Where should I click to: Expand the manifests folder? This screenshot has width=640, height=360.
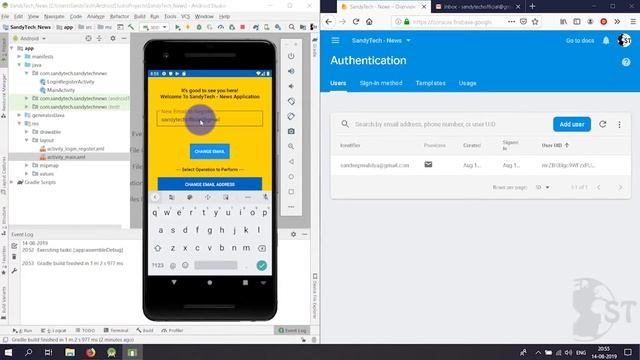(19, 56)
